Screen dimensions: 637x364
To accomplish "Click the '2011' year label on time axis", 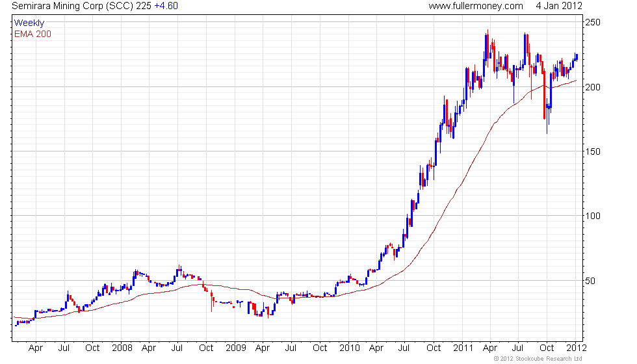I will click(463, 348).
